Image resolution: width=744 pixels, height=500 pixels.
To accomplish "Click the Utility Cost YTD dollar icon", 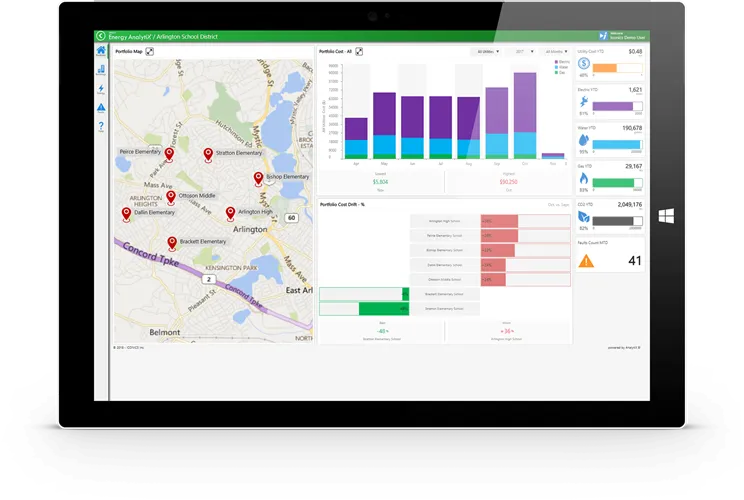I will click(x=584, y=63).
